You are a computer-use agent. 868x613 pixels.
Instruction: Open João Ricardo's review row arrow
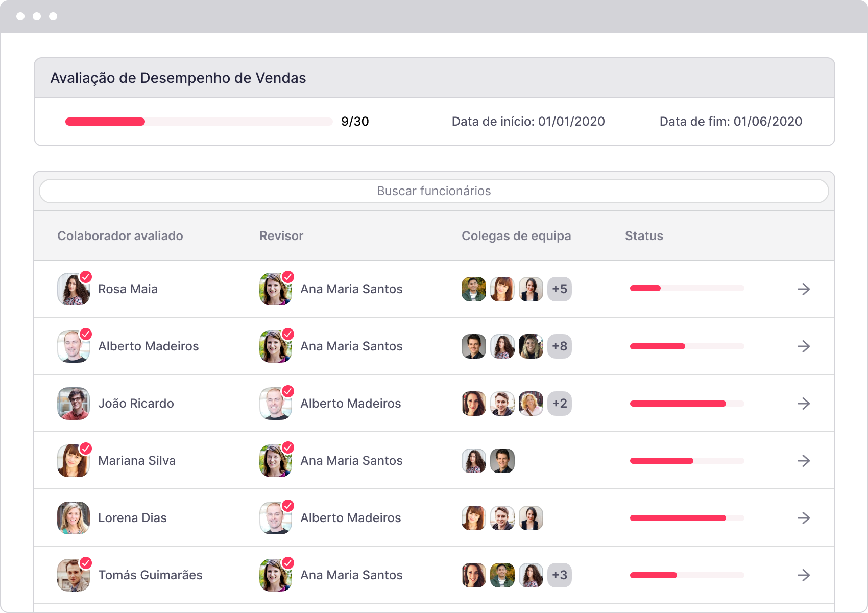pyautogui.click(x=804, y=404)
